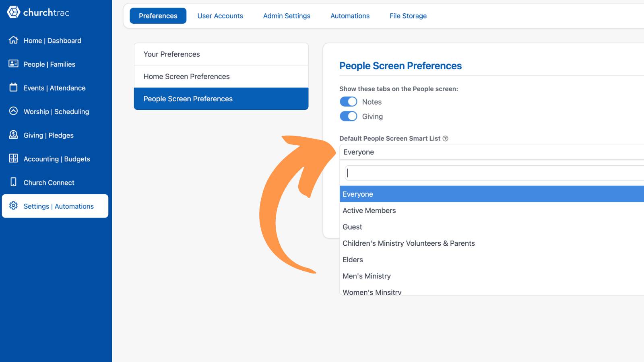Click the People Families card icon
Screen dimensions: 644x362
pos(13,64)
